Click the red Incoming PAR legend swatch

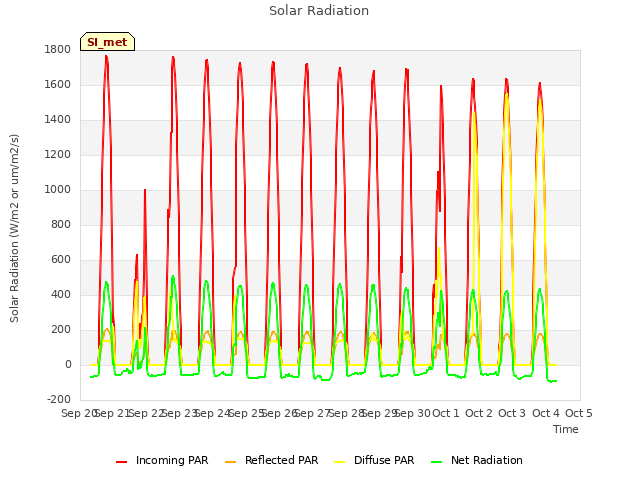(122, 462)
